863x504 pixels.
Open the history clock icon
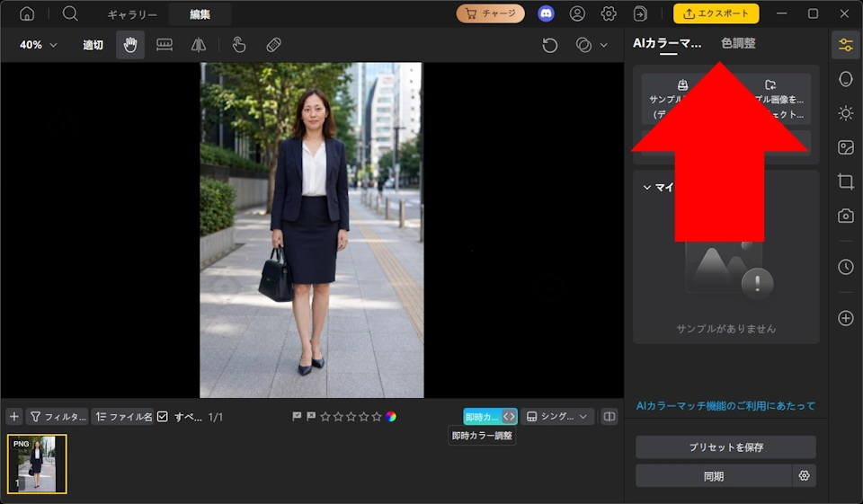[846, 267]
